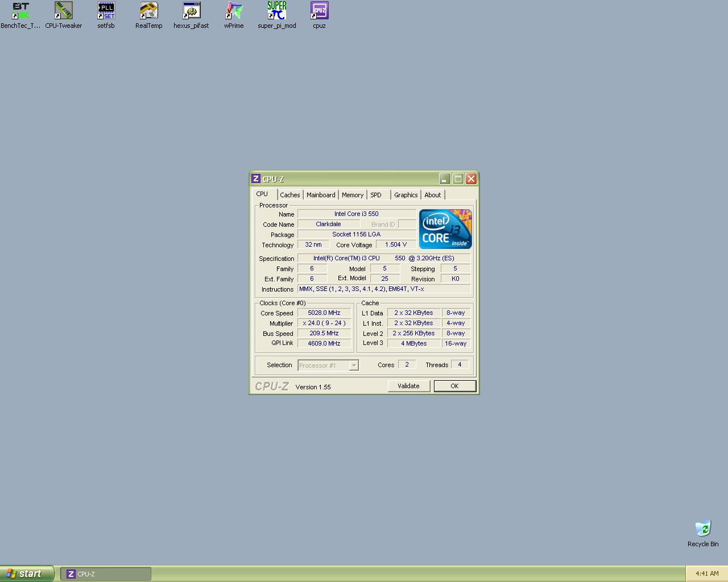Open the Windows start menu
The width and height of the screenshot is (728, 582).
point(27,573)
